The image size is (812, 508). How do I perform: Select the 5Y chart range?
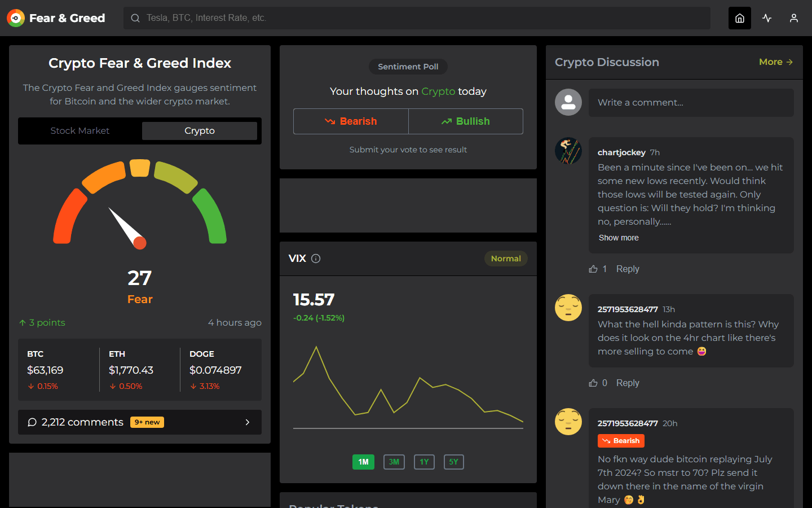pos(454,462)
